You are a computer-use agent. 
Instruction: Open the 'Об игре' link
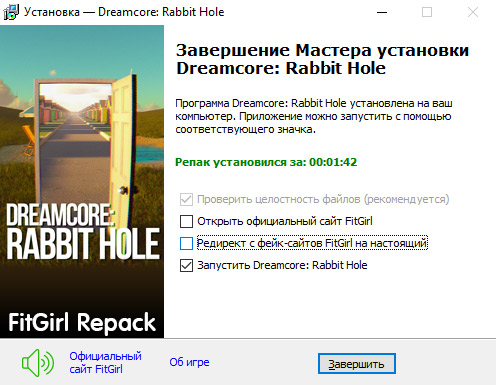pyautogui.click(x=189, y=362)
